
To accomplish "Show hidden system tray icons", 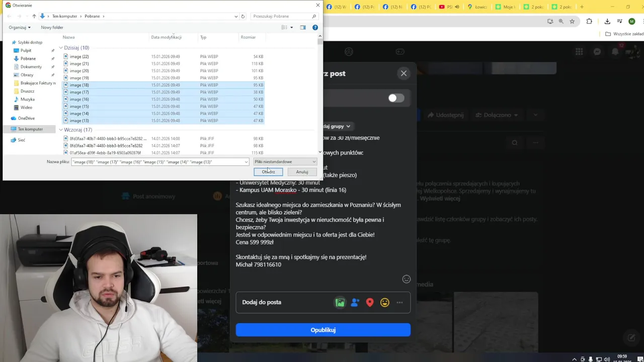I will [574, 359].
